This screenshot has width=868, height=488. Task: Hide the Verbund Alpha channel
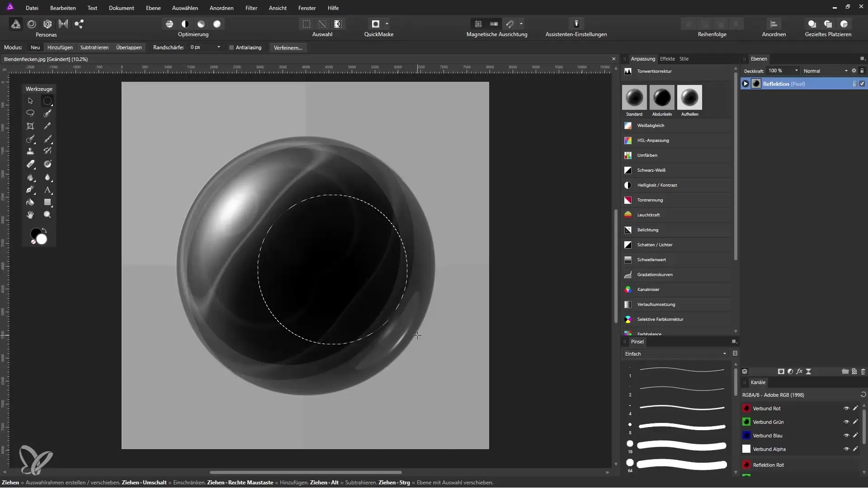pos(846,449)
